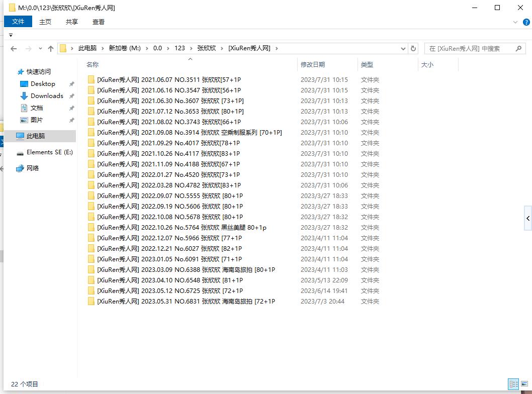Expand the chevron after [XiuRen秀人网] breadcrumb

[x=277, y=48]
